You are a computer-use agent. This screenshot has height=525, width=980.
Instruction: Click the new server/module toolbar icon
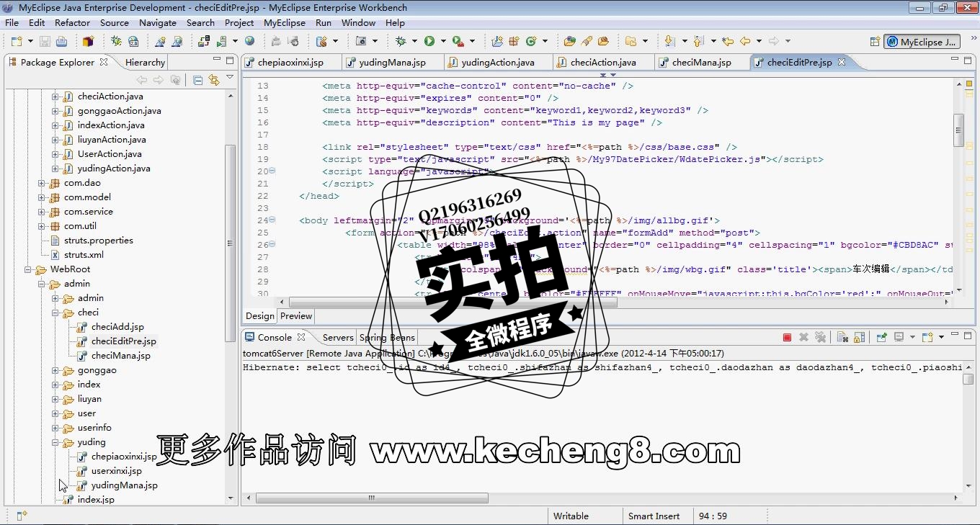(x=321, y=42)
